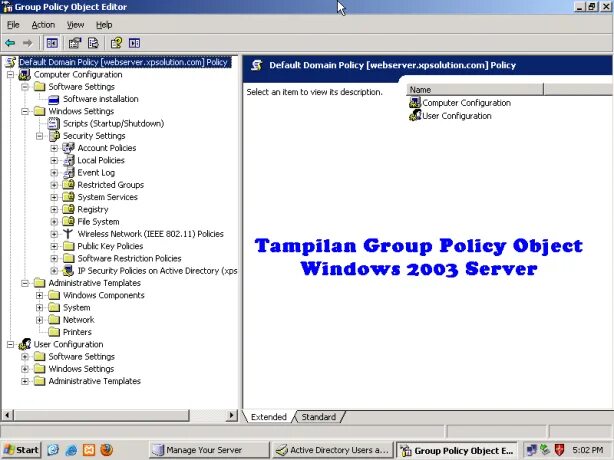The image size is (614, 460).
Task: Click the Account Policies icon
Action: point(68,148)
